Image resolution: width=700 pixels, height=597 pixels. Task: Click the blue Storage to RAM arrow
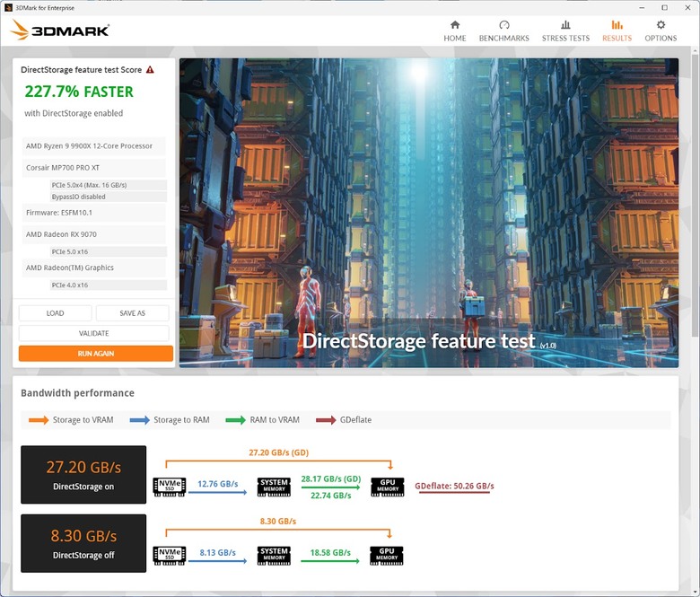click(140, 420)
